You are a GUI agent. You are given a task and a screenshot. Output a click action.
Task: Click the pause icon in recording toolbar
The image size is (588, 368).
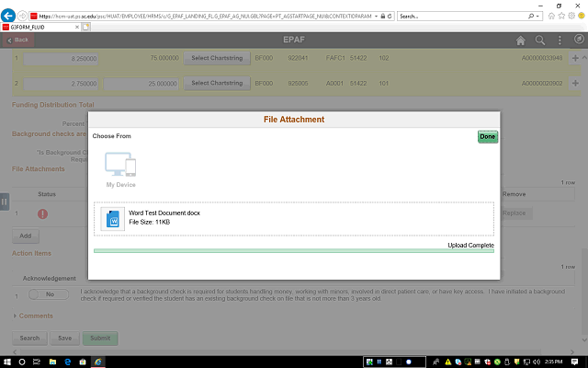379,362
